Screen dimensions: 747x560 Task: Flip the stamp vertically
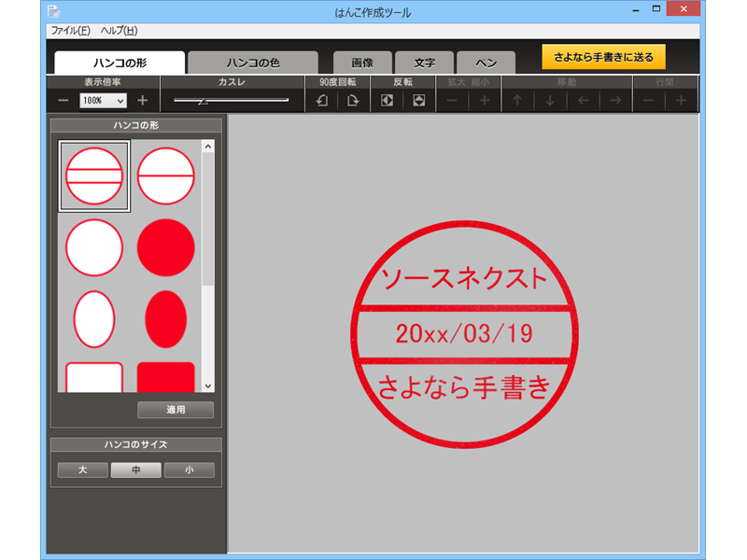(418, 101)
